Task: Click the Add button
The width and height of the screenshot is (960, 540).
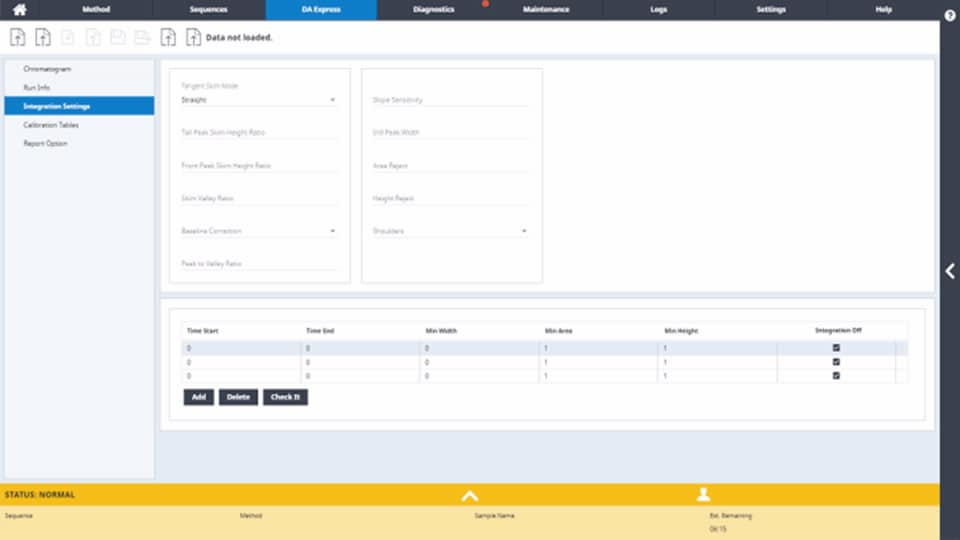Action: pos(198,397)
